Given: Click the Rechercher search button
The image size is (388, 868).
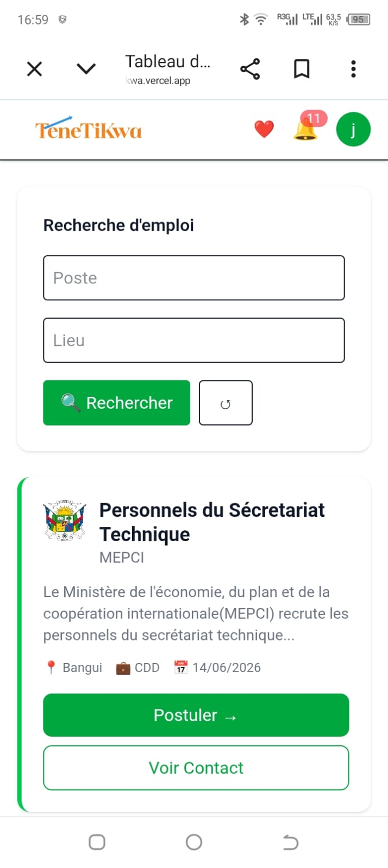Looking at the screenshot, I should coord(117,403).
